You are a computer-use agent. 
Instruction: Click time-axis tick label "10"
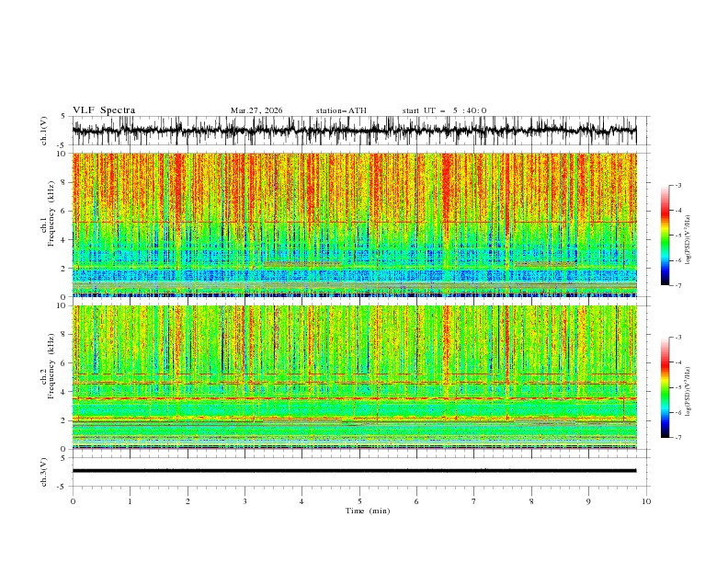[646, 501]
